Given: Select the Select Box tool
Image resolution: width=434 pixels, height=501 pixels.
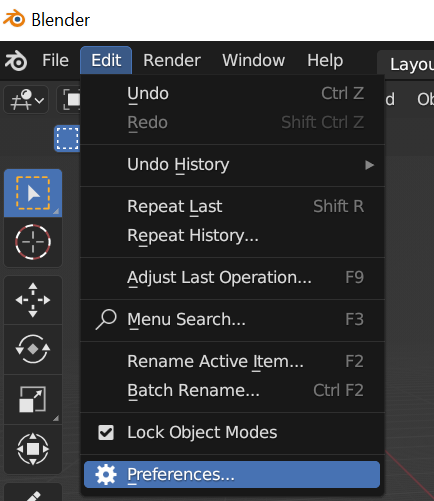Looking at the screenshot, I should (33, 193).
